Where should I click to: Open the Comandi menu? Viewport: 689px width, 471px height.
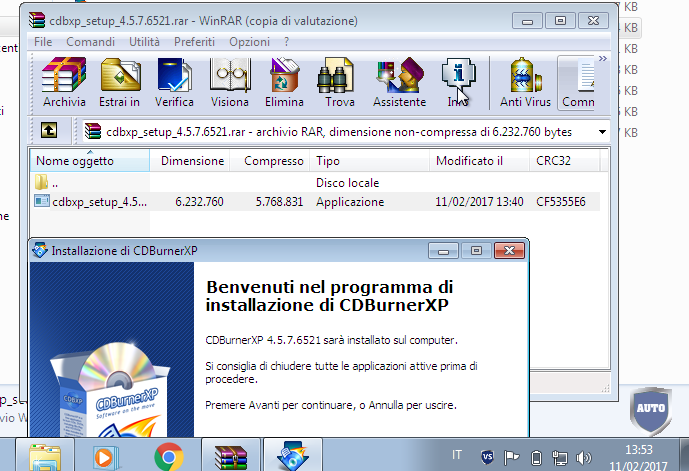pyautogui.click(x=91, y=42)
